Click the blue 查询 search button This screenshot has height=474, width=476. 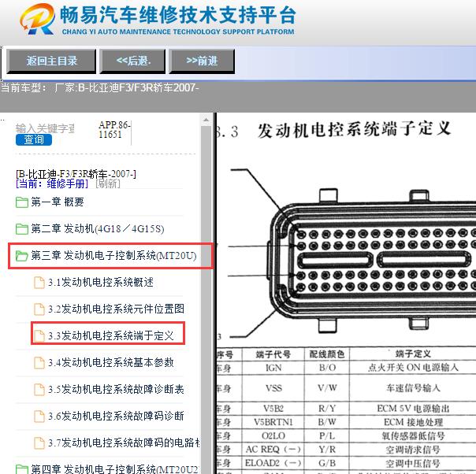(x=34, y=140)
